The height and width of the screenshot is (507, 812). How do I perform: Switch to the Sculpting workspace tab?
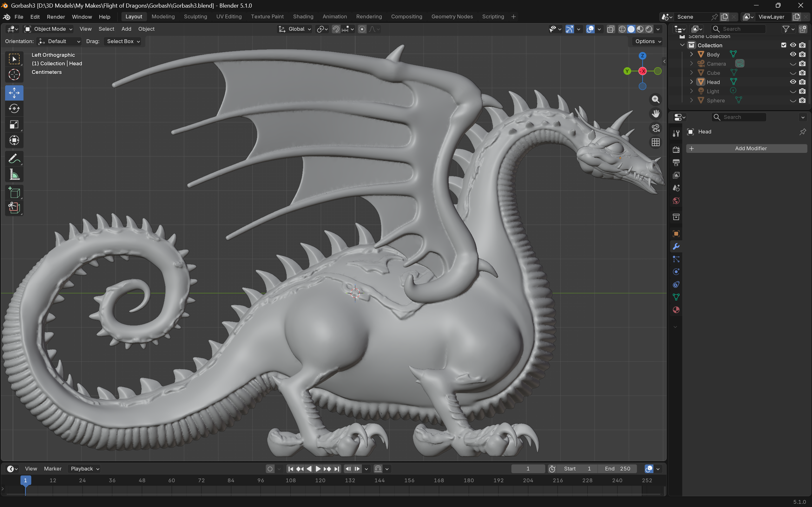coord(195,17)
